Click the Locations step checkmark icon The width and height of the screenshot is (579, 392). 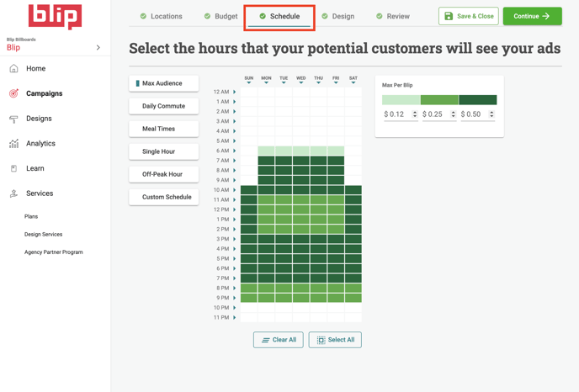143,16
